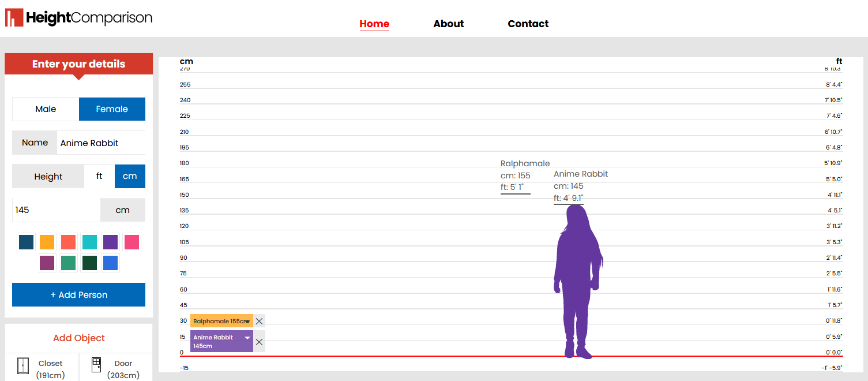Click the ft header of the chart scale
This screenshot has height=381, width=868.
[x=839, y=61]
